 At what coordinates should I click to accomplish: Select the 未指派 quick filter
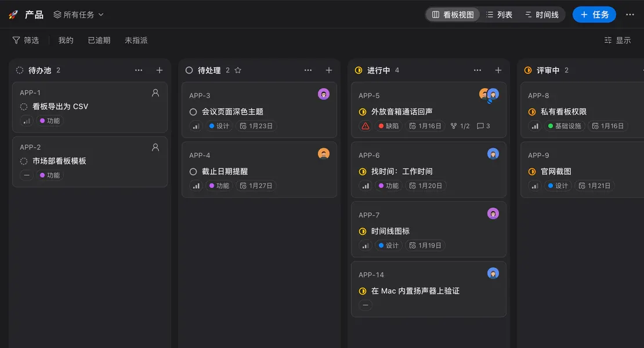coord(136,40)
